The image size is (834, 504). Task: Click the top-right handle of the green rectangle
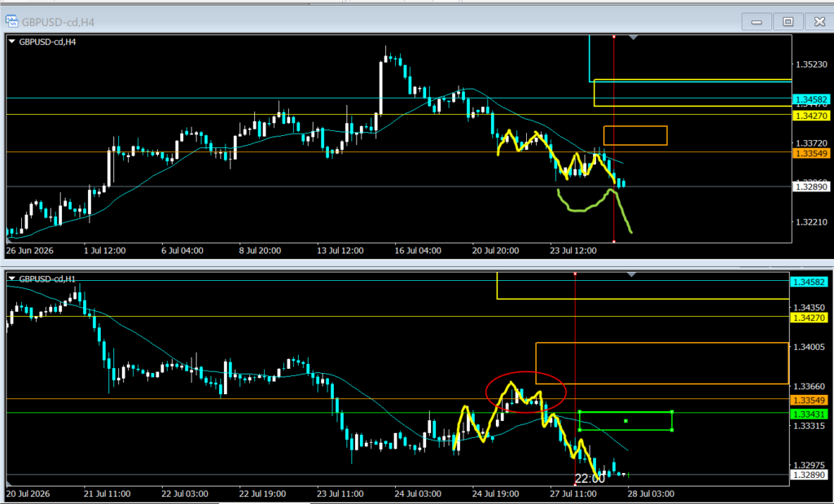tap(672, 412)
